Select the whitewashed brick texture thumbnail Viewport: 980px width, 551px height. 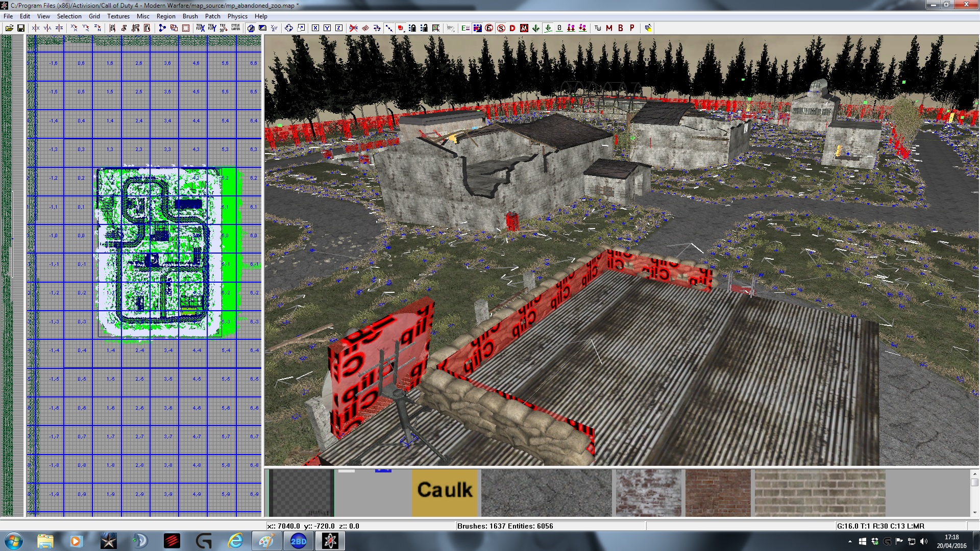[648, 493]
